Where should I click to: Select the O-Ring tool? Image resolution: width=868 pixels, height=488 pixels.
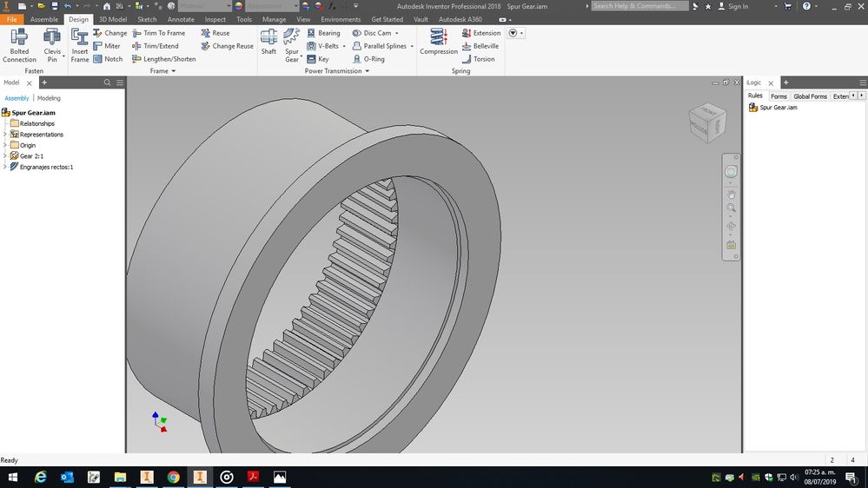coord(368,59)
